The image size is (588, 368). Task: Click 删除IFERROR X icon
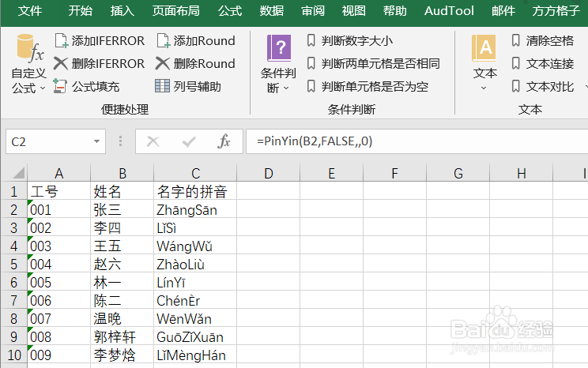pyautogui.click(x=60, y=63)
